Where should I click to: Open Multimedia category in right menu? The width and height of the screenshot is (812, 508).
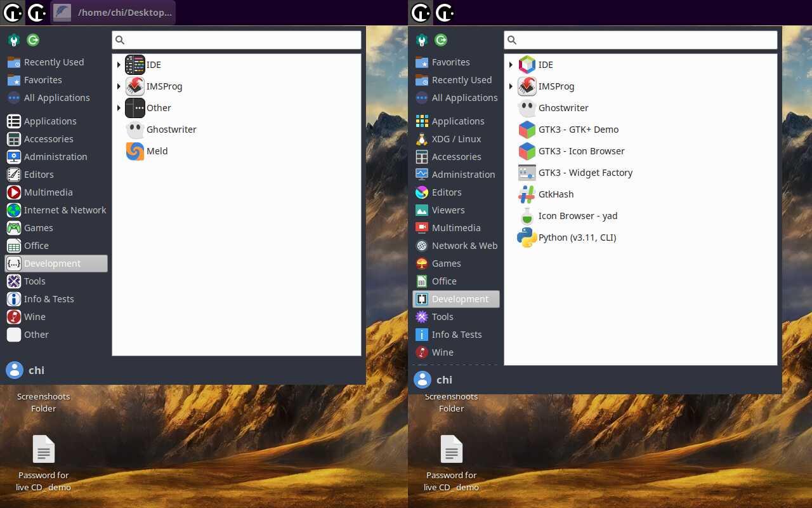(456, 228)
